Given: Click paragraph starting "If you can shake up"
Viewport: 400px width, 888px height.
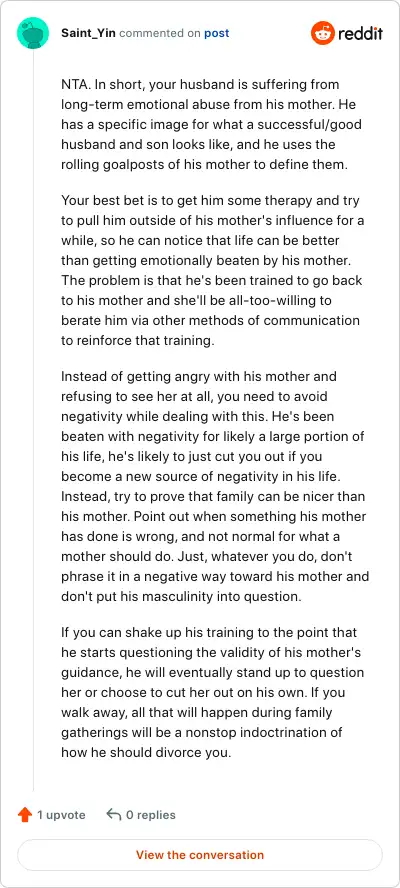Looking at the screenshot, I should coord(212,691).
